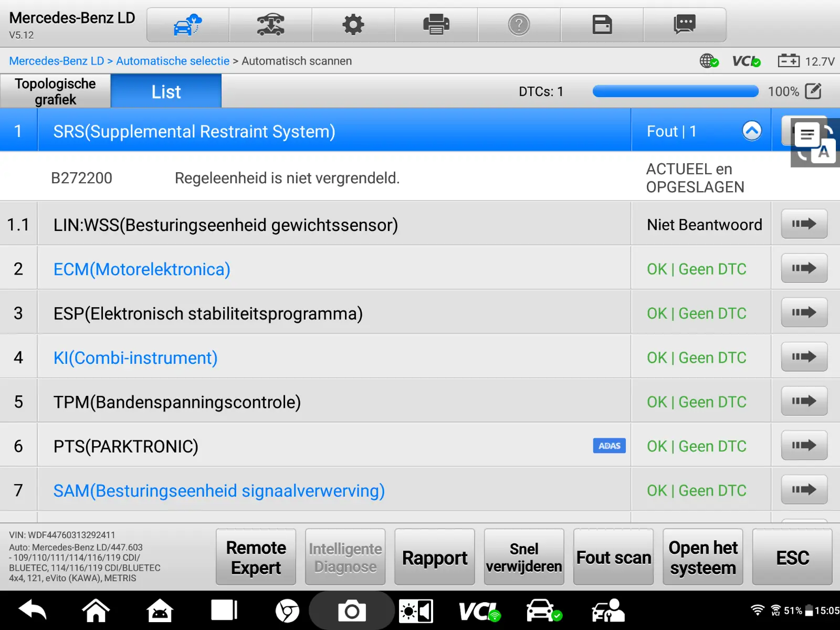
Task: Switch to Topologische grafiek tab
Action: (55, 91)
